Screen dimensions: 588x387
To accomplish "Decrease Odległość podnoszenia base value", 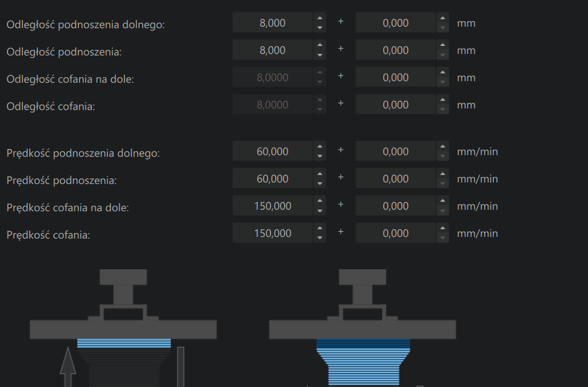I will tap(319, 55).
